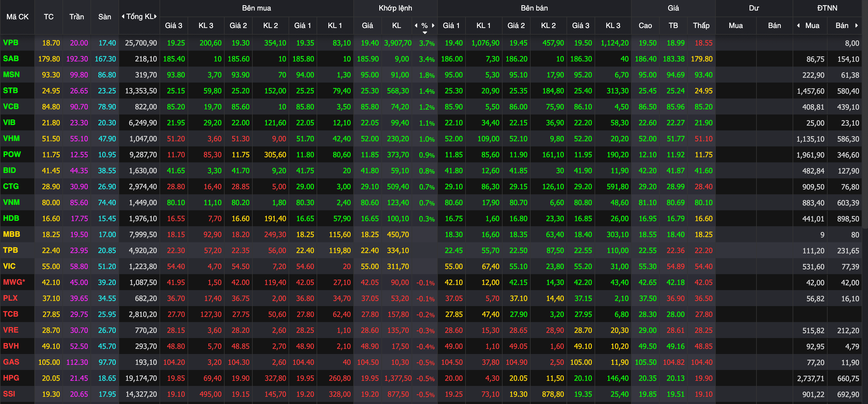Sort by the Trần ceiling price header
The width and height of the screenshot is (868, 404).
point(77,17)
